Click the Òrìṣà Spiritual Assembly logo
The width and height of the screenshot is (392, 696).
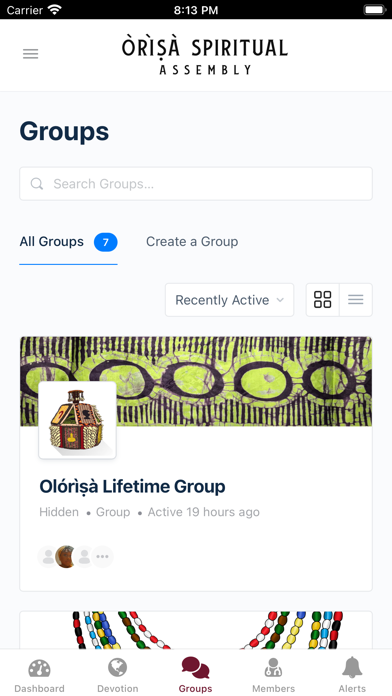click(205, 55)
